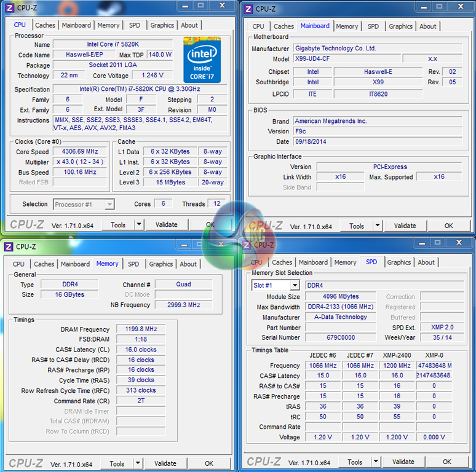The width and height of the screenshot is (476, 472).
Task: Click the CPU-Z title icon in the Mainboard tab window
Action: click(x=248, y=9)
